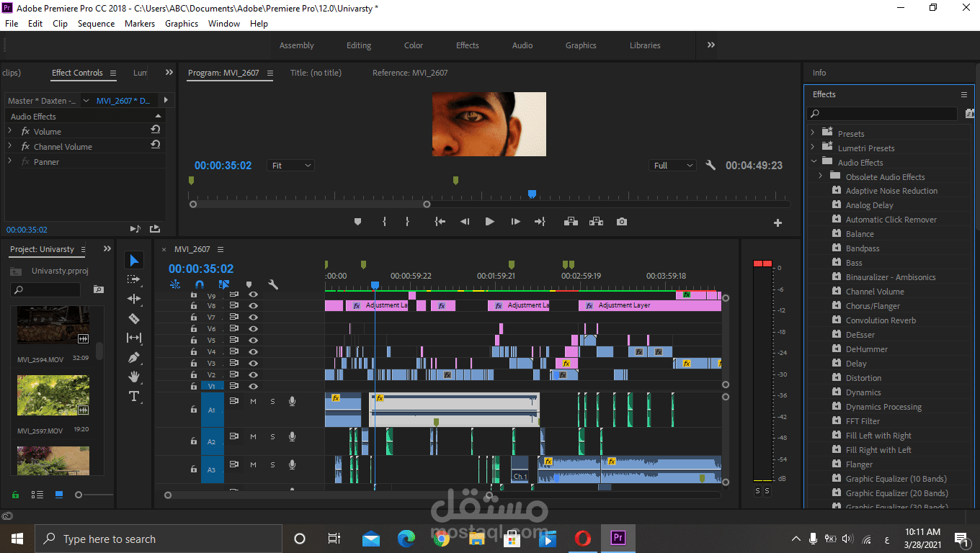Select the Razor tool in the toolbar
This screenshot has width=980, height=553.
[134, 318]
